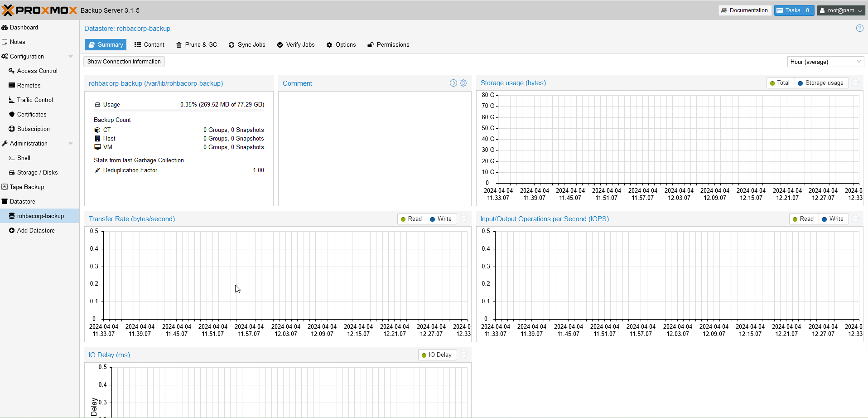The image size is (868, 418).
Task: Click the Proxmox logo
Action: point(39,10)
